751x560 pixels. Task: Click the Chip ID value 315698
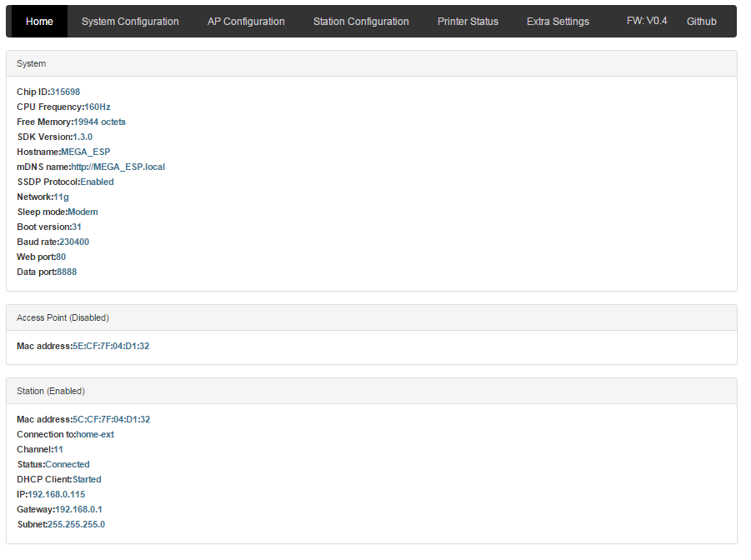click(x=65, y=92)
